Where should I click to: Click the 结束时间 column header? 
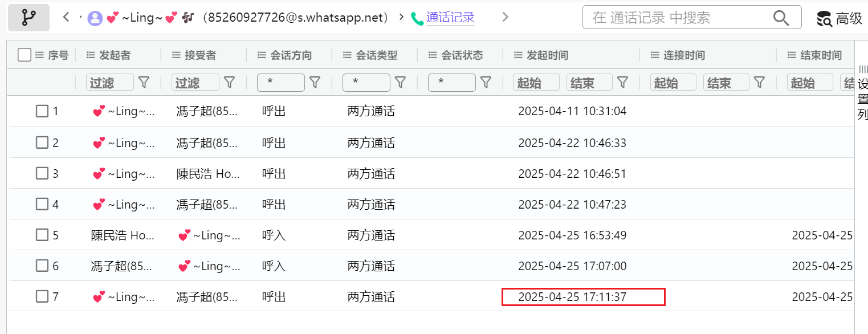[821, 55]
